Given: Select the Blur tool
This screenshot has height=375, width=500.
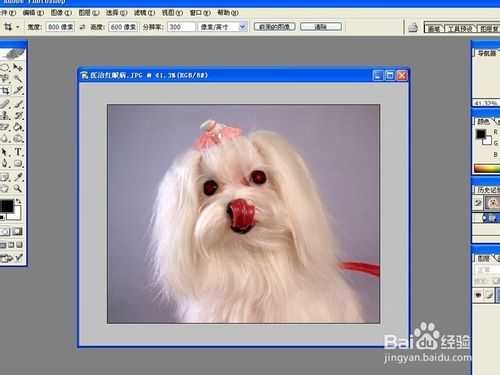Looking at the screenshot, I should [x=5, y=138].
